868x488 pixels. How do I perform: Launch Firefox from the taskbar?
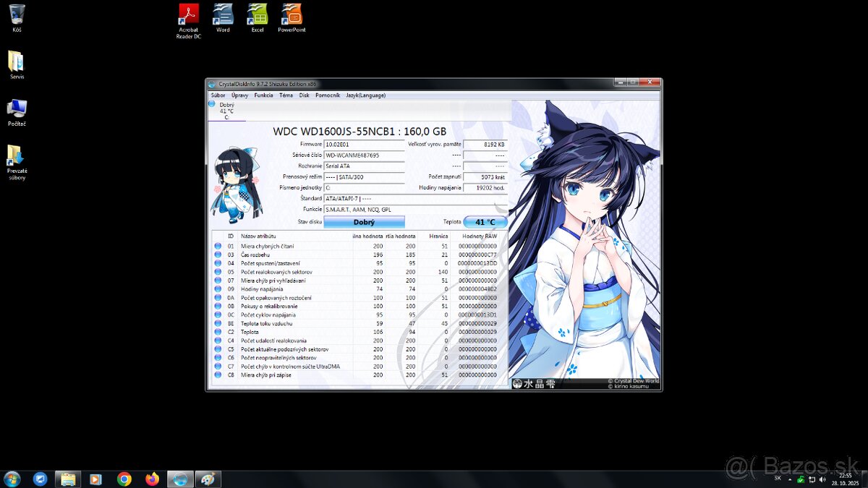(x=152, y=479)
